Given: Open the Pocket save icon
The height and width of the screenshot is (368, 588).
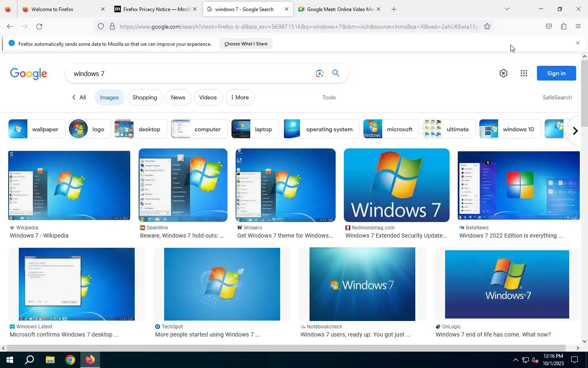Looking at the screenshot, I should click(x=549, y=27).
